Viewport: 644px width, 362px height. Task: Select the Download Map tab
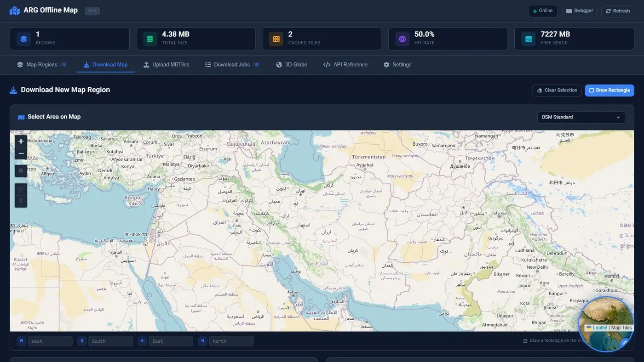pos(105,65)
